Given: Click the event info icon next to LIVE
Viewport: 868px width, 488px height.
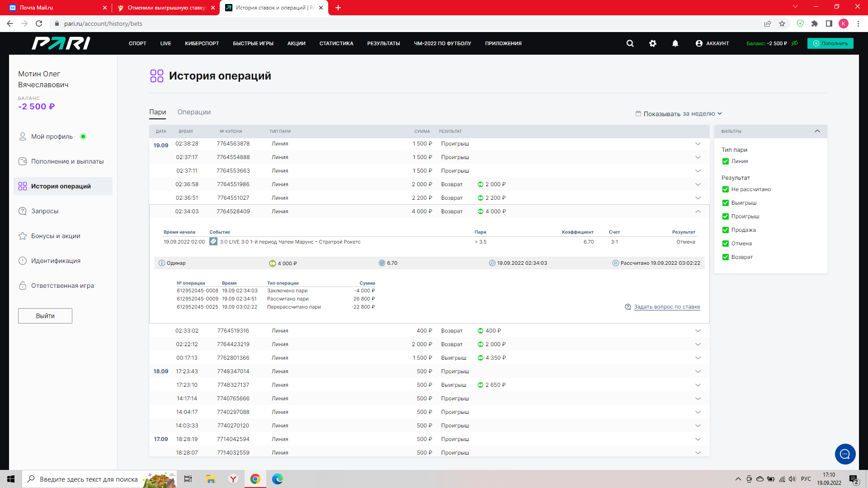Looking at the screenshot, I should [213, 242].
